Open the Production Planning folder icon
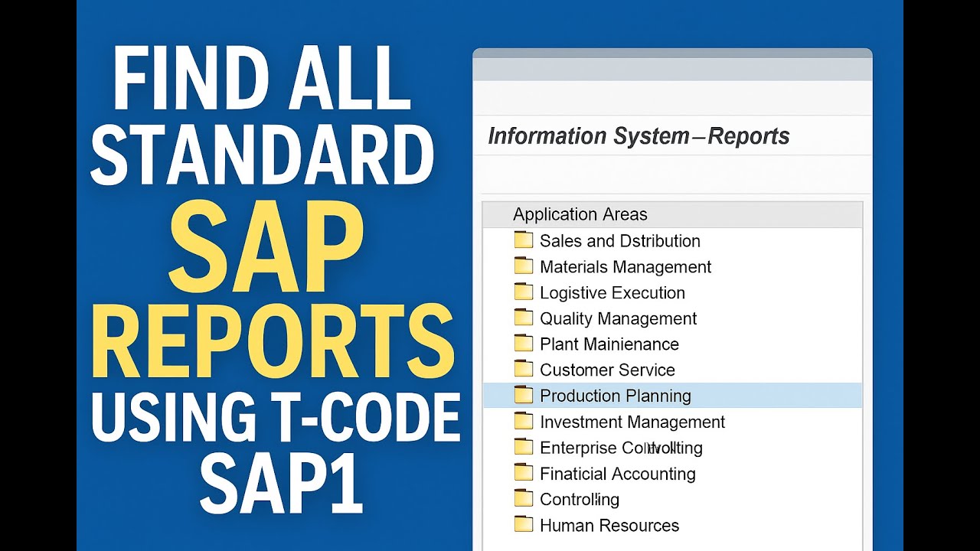The height and width of the screenshot is (551, 980). click(524, 396)
